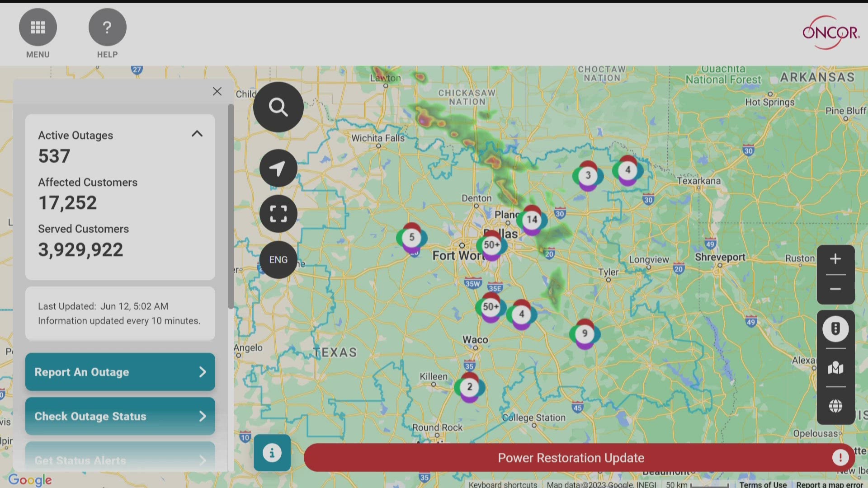Zoom in on the map with plus button
The height and width of the screenshot is (488, 868).
point(835,258)
